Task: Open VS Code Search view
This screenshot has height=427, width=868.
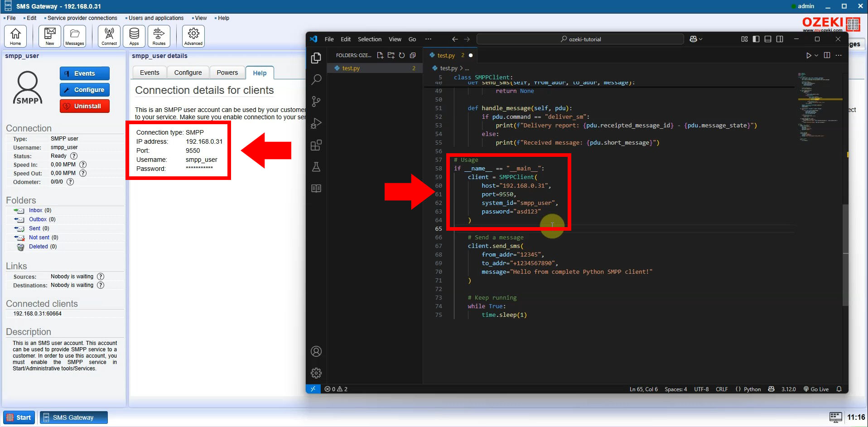Action: pos(316,79)
